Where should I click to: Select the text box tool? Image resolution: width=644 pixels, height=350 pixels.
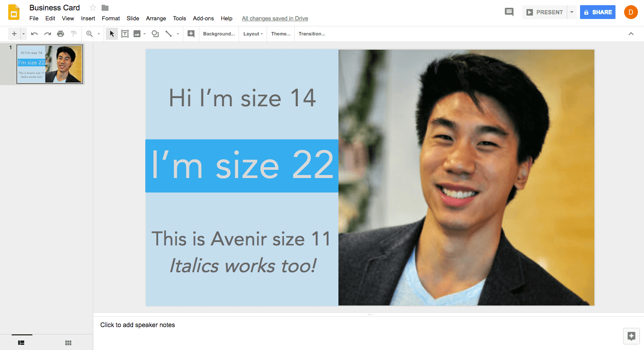click(x=125, y=34)
